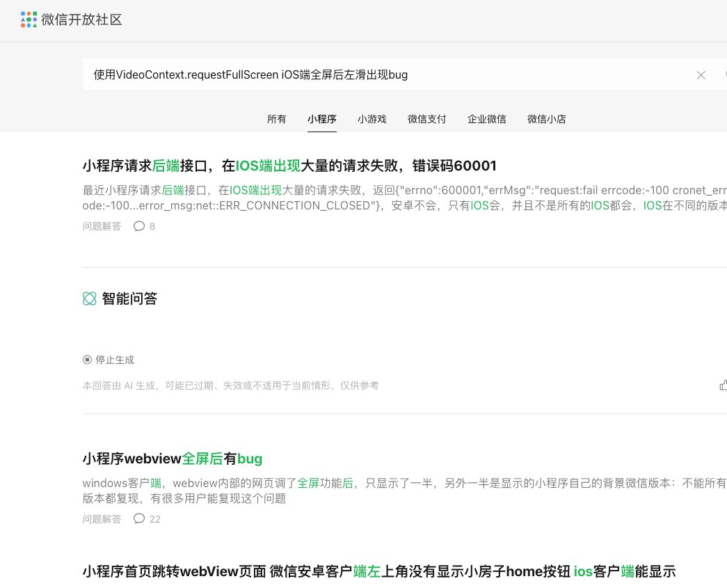This screenshot has height=588, width=727.
Task: Switch to the 微信支付 tab
Action: 426,119
